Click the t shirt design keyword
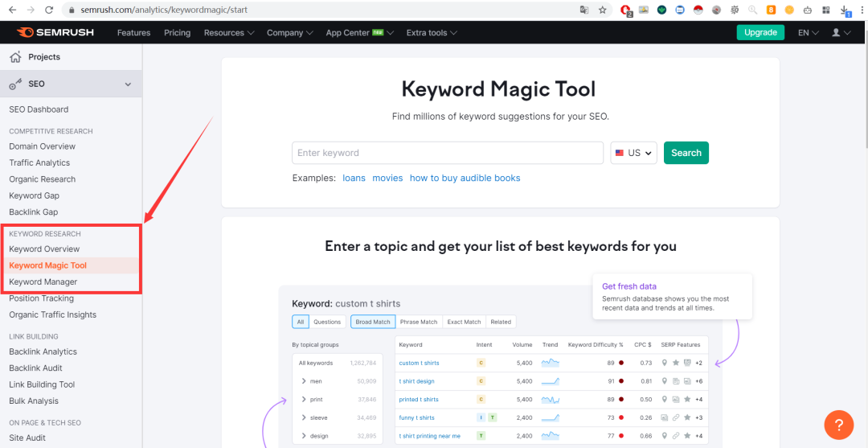The image size is (868, 448). (x=417, y=381)
